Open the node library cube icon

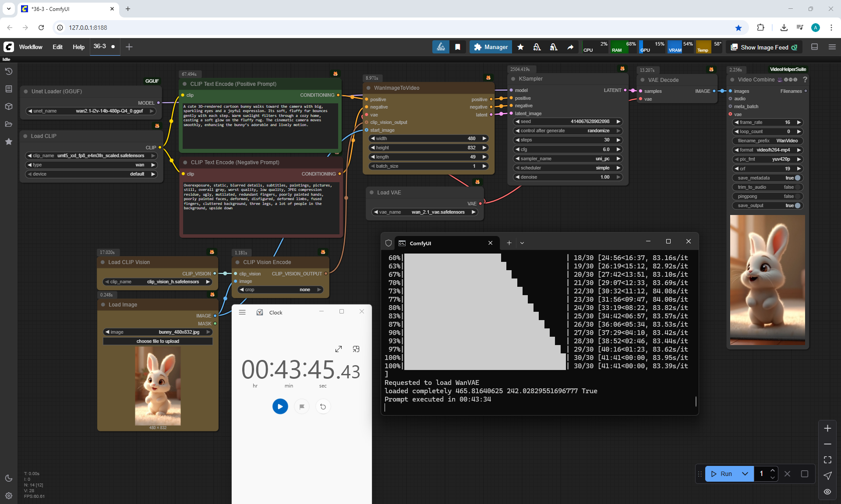coord(9,106)
